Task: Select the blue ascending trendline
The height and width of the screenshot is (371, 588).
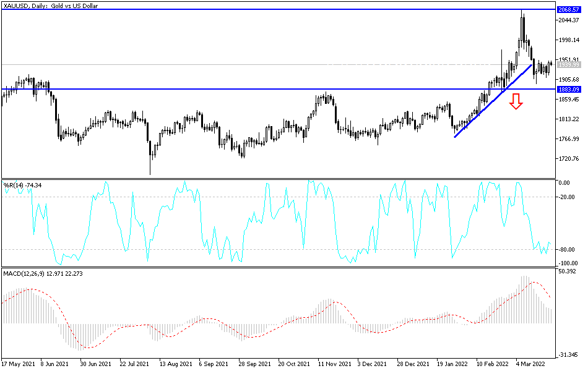Action: point(493,101)
